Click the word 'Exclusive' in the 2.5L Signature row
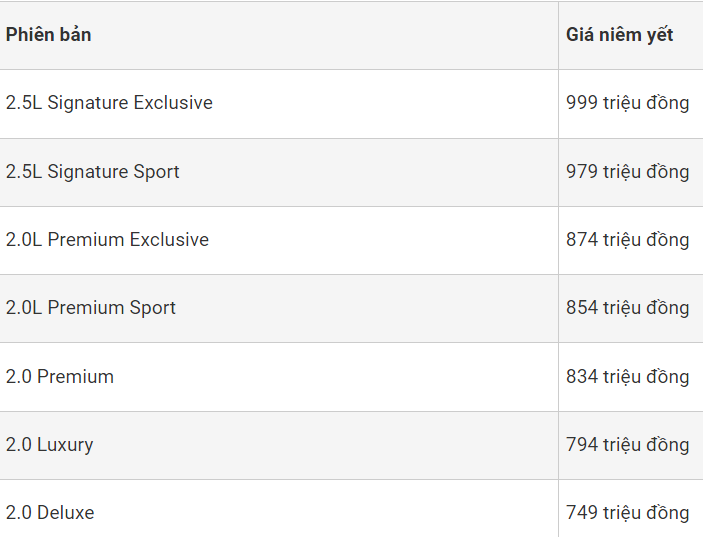The image size is (703, 537). coord(172,103)
